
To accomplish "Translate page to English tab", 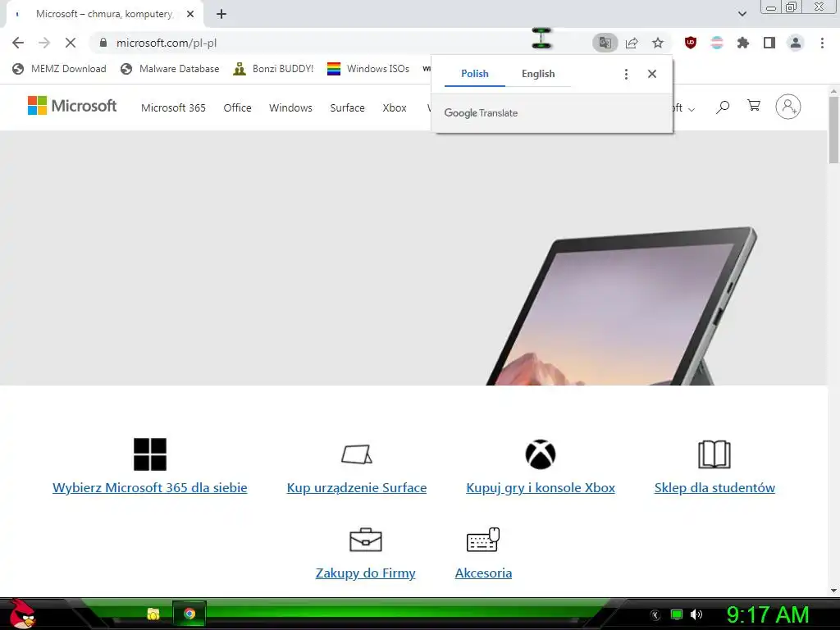I will 538,74.
